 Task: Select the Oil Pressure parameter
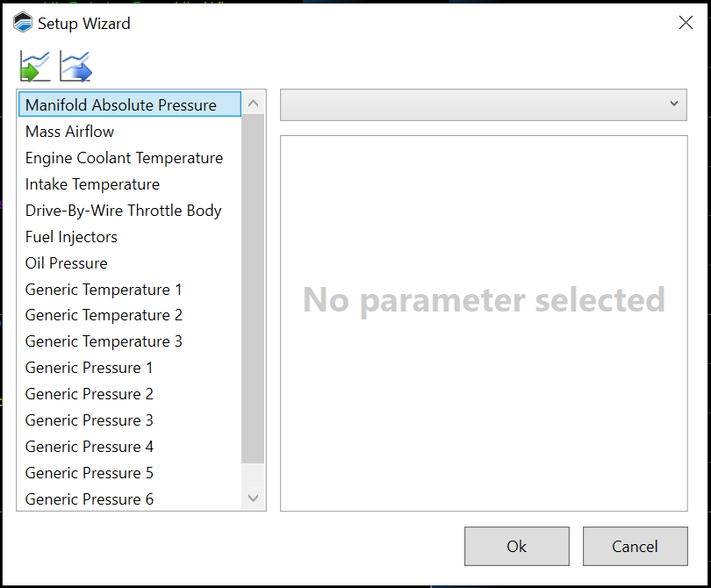[x=66, y=263]
